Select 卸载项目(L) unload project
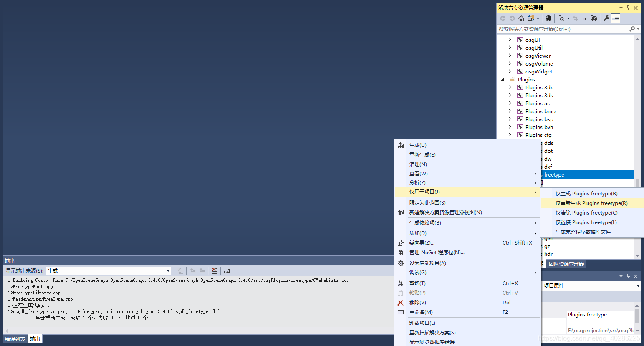 467,323
